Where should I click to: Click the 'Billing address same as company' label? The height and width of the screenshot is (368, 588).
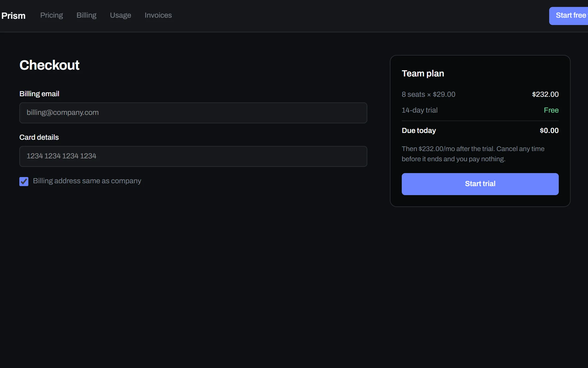pos(87,181)
